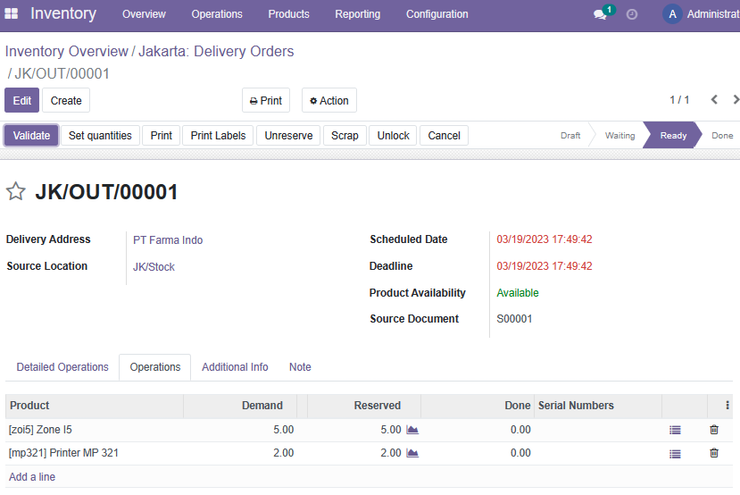This screenshot has height=495, width=740.
Task: Open the JK/Stock source location link
Action: click(154, 267)
